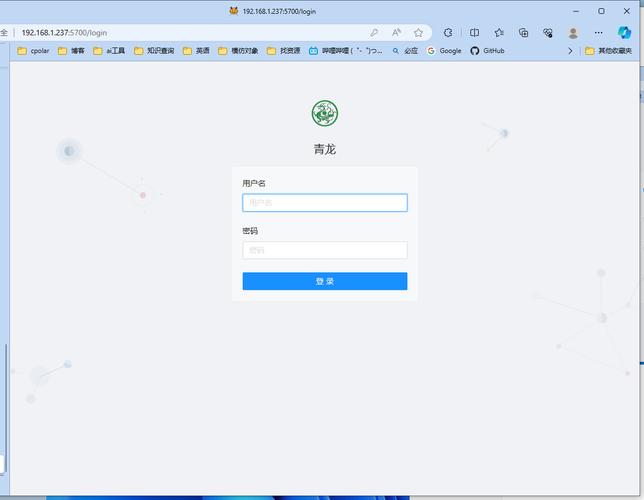Expand bookmarks overflow chevron arrow
Image resolution: width=644 pixels, height=500 pixels.
click(570, 51)
